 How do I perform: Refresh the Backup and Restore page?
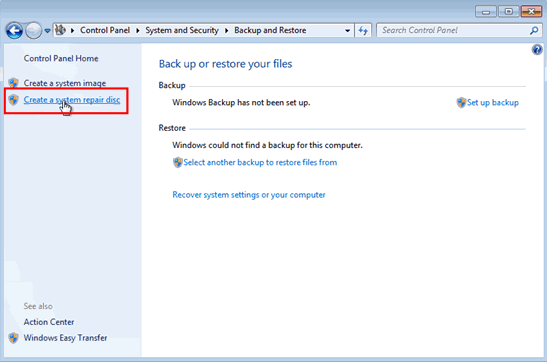tap(363, 31)
